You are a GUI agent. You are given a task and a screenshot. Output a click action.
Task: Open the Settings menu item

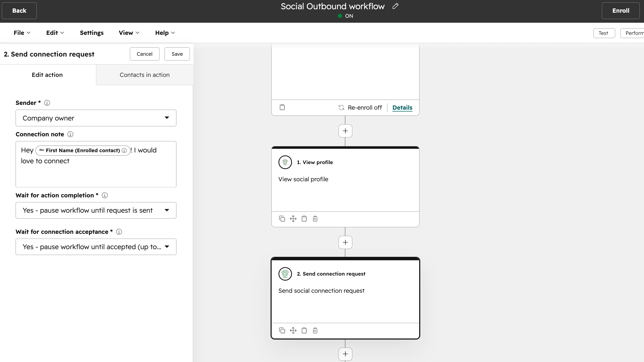pyautogui.click(x=92, y=33)
